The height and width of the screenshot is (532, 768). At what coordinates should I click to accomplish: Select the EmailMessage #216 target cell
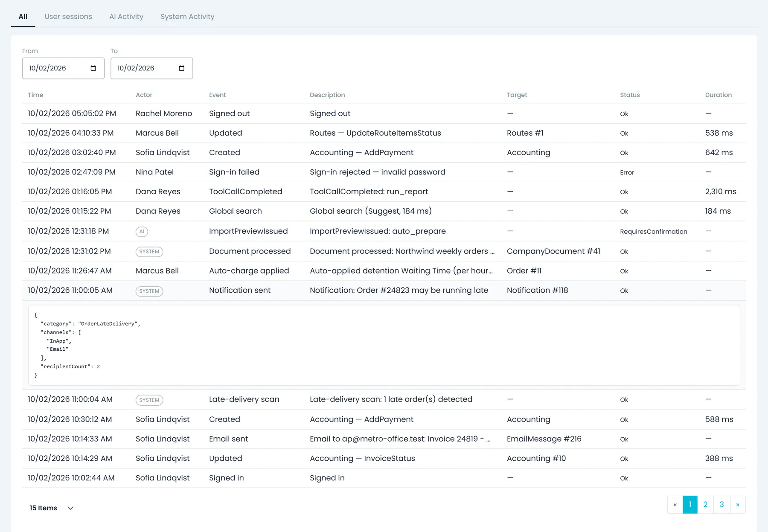point(544,439)
